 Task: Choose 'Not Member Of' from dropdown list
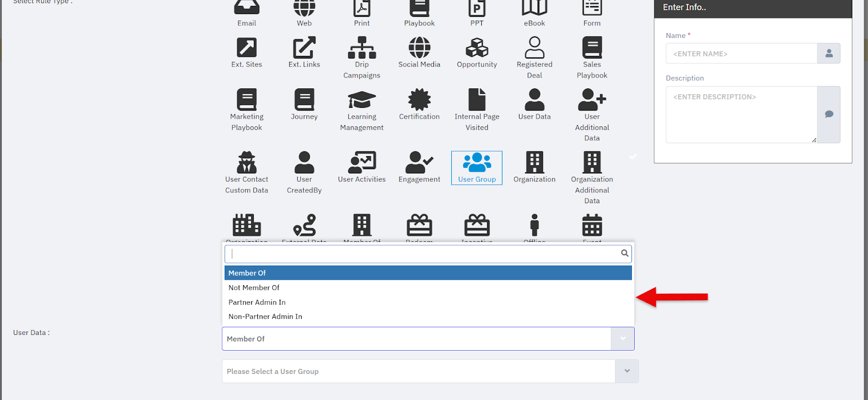tap(254, 288)
